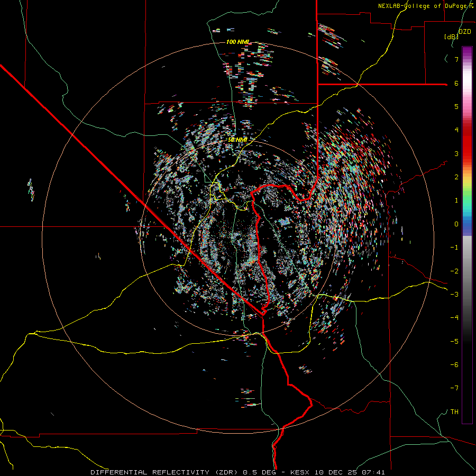Click the -7 dB value on the scale
Screen dimensions: 476x476
(x=454, y=388)
